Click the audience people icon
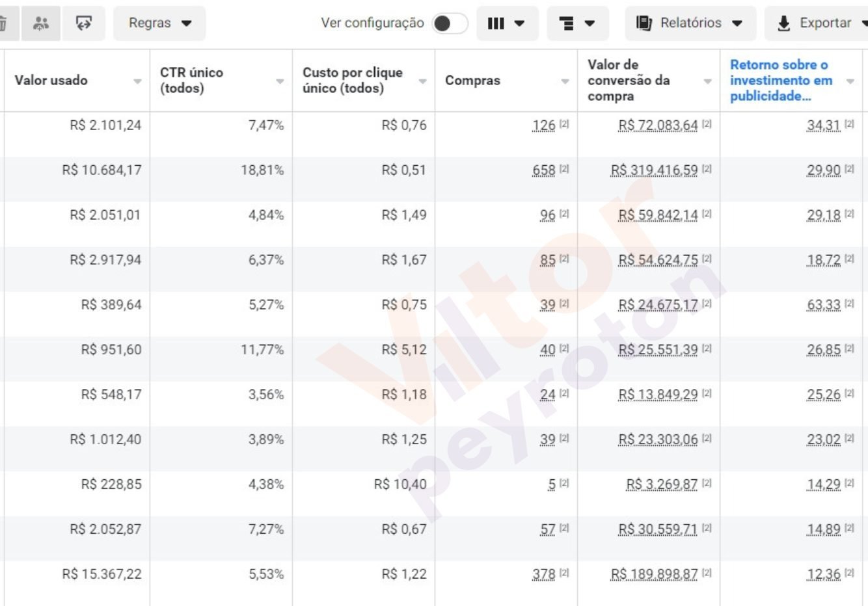This screenshot has width=868, height=606. tap(41, 23)
